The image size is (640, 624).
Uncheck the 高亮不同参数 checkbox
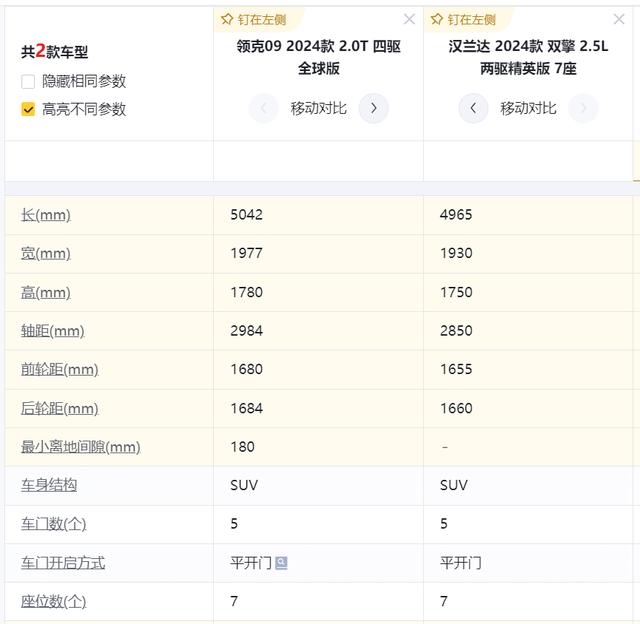pyautogui.click(x=28, y=109)
